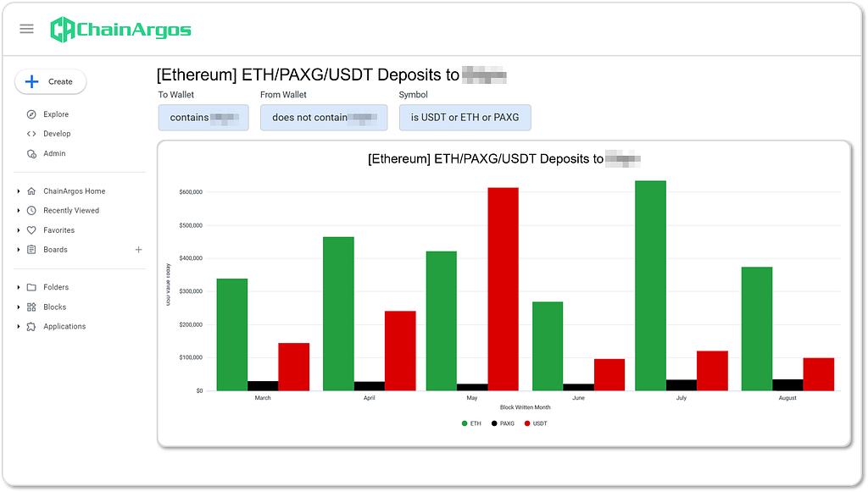Click the Boards list icon
The image size is (868, 492).
coord(31,250)
